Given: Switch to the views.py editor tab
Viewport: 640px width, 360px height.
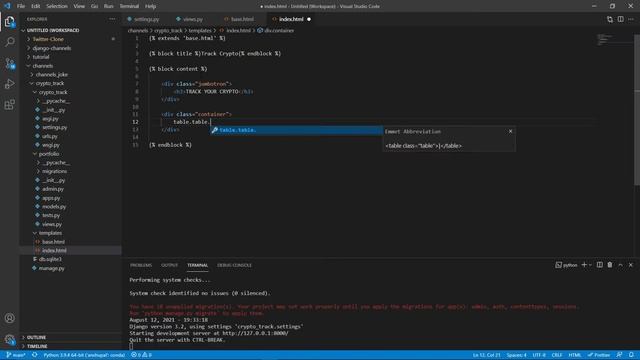Looking at the screenshot, I should point(192,19).
